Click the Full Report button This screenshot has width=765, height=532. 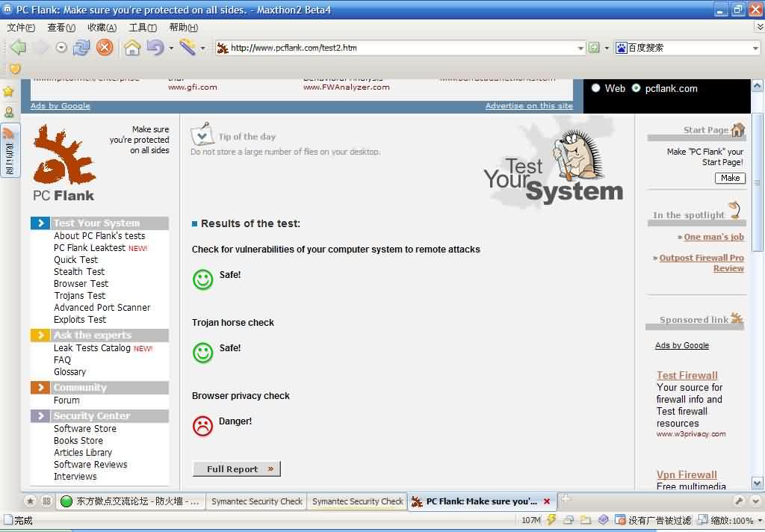(x=237, y=469)
